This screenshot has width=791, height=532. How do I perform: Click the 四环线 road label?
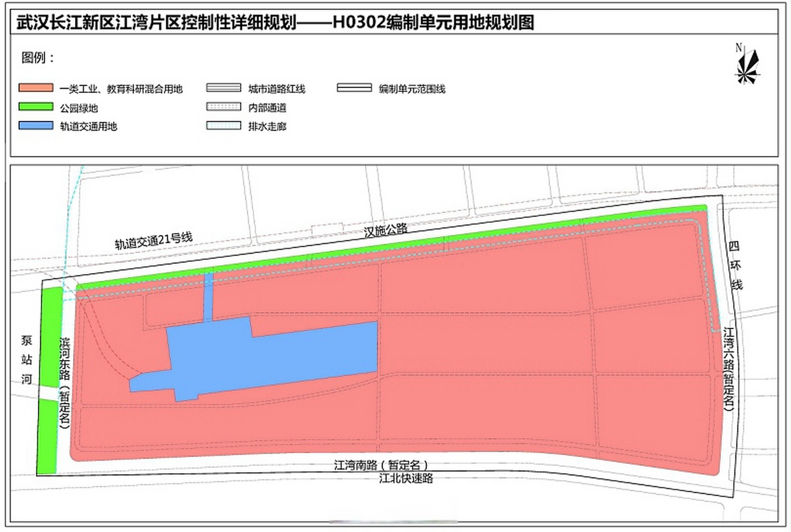pos(735,265)
